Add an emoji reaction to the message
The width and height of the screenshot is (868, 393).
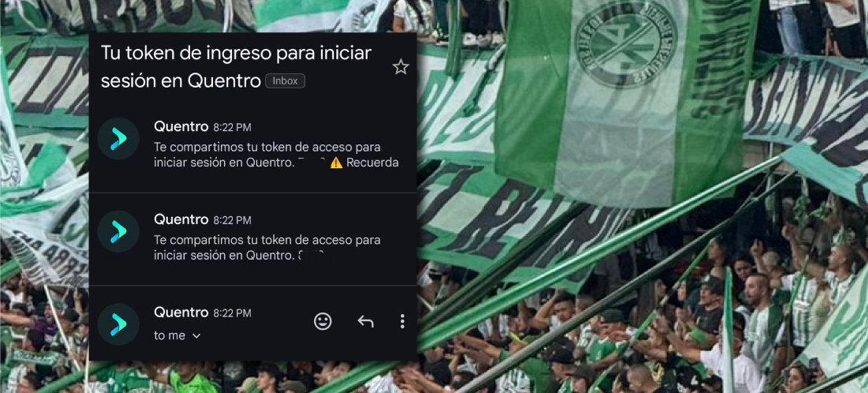pyautogui.click(x=323, y=321)
